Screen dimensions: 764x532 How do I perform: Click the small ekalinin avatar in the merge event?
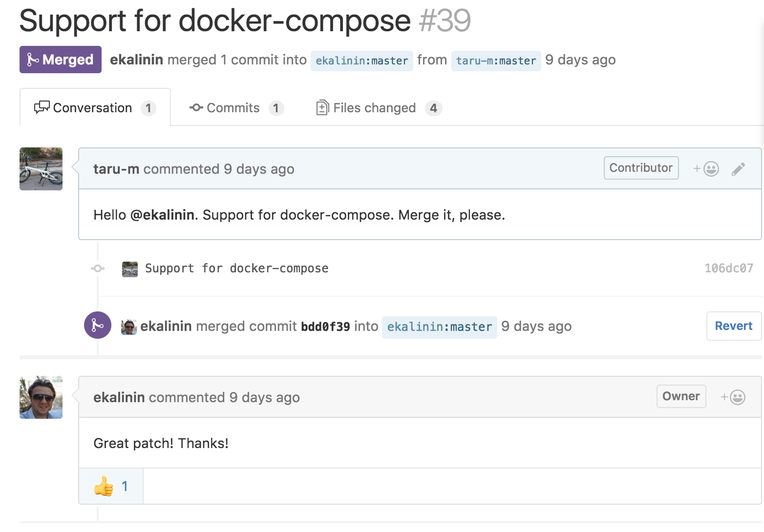tap(129, 327)
